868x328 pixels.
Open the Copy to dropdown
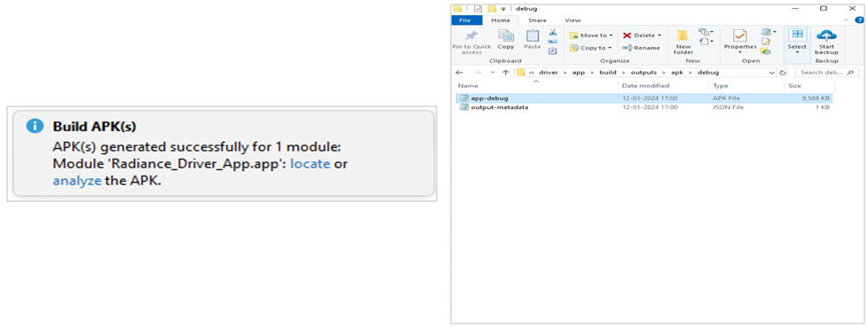pyautogui.click(x=591, y=48)
